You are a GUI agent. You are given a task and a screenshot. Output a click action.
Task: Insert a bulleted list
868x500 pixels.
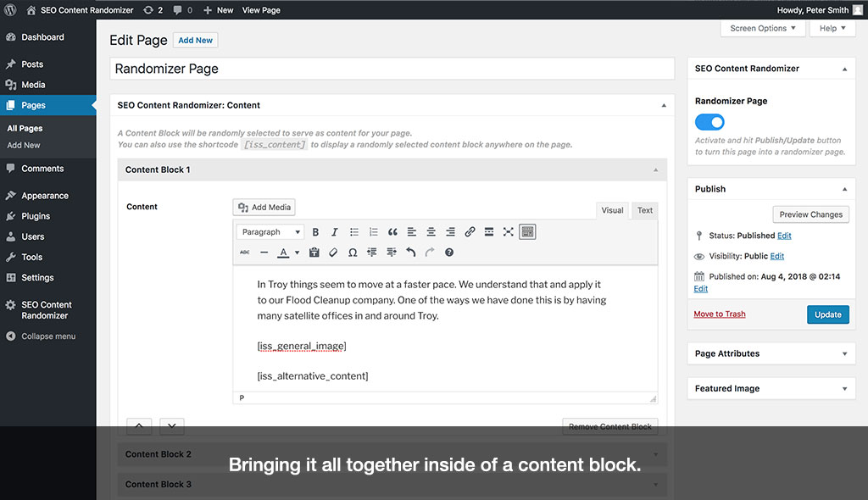(353, 231)
